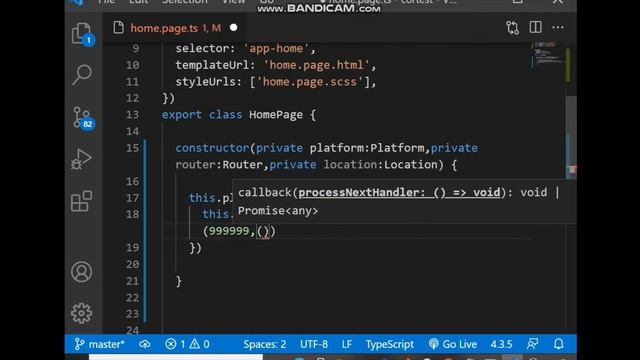
Task: Click the Synchronize Changes cloud icon
Action: click(144, 344)
